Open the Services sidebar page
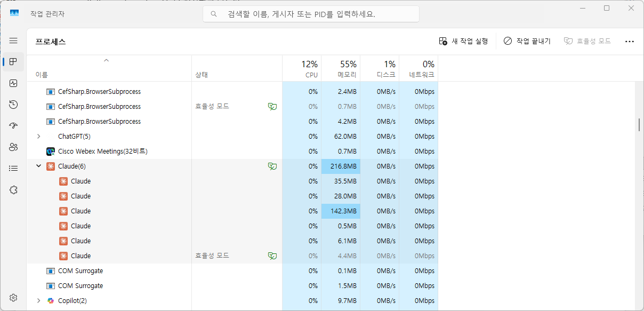Viewport: 644px width, 311px height. 14,190
